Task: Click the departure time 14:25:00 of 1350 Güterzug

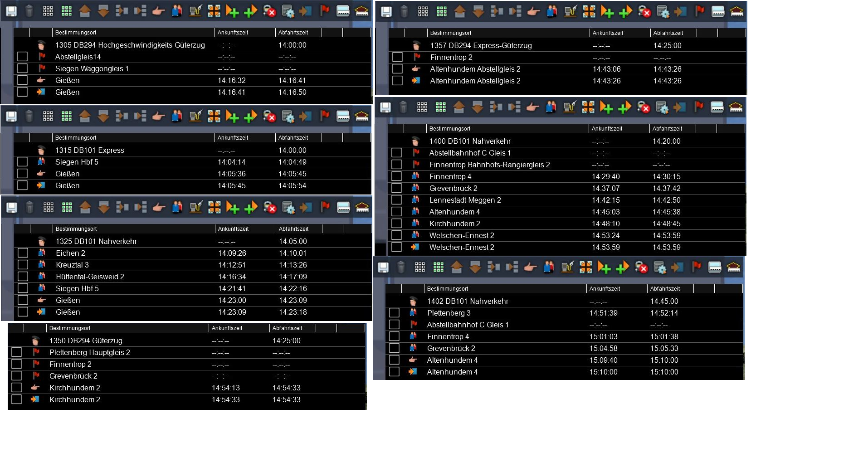Action: pyautogui.click(x=287, y=341)
